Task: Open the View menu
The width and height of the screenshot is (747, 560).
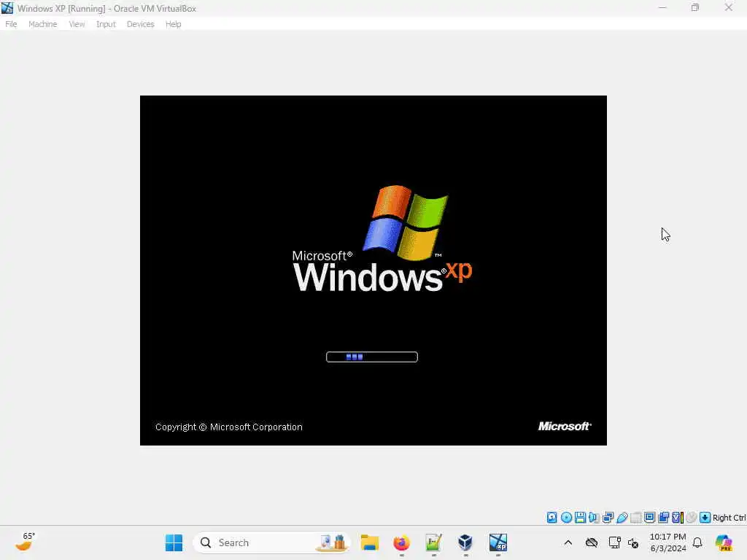Action: (77, 24)
